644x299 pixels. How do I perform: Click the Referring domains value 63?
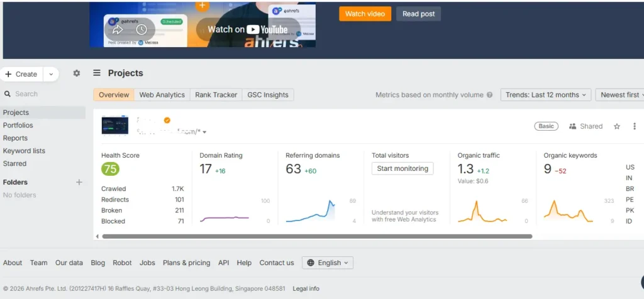293,168
